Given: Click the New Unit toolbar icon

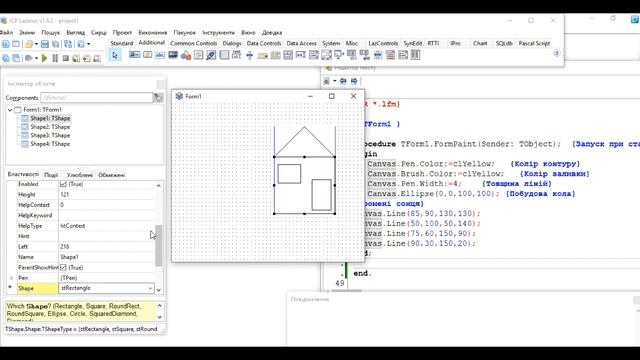Looking at the screenshot, I should click(6, 44).
